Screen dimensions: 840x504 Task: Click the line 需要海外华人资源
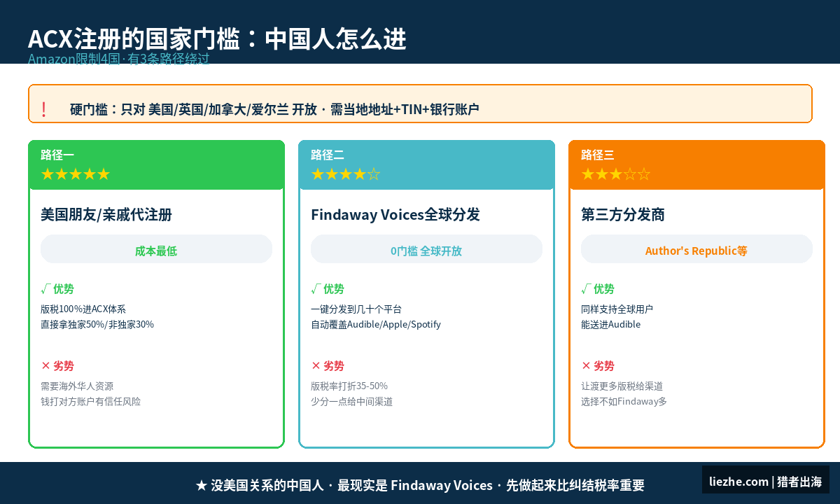point(77,386)
